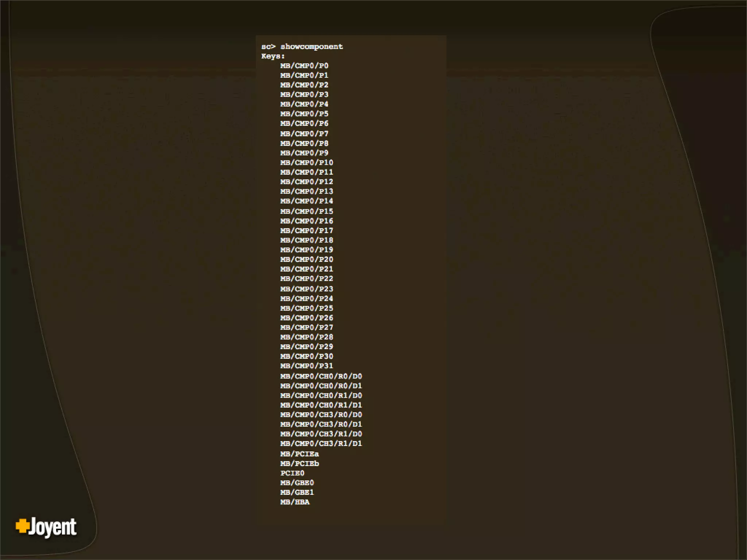
Task: Select the MB/CMP0/P26 entry
Action: [x=307, y=318]
